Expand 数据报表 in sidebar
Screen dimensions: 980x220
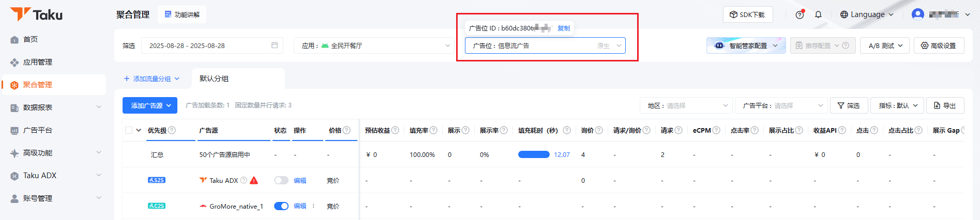(54, 107)
